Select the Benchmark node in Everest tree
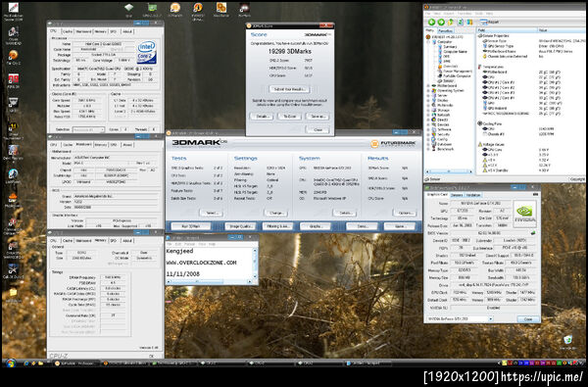The height and width of the screenshot is (387, 588). point(442,149)
